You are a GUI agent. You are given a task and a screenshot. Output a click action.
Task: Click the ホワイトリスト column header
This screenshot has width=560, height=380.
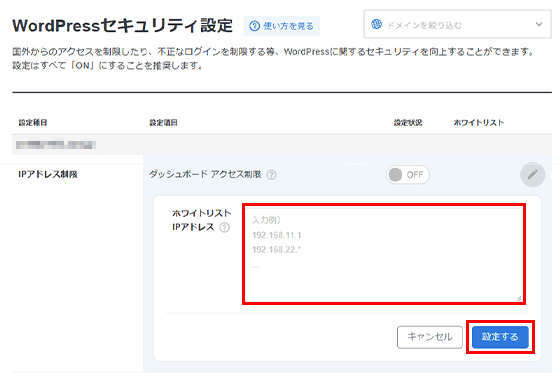(x=479, y=123)
